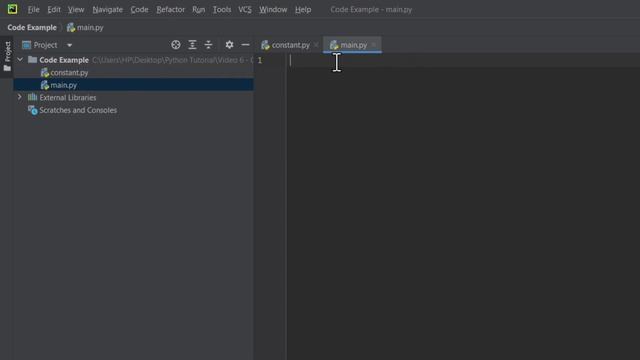Click the Scratches and Consoles icon

[x=33, y=110]
